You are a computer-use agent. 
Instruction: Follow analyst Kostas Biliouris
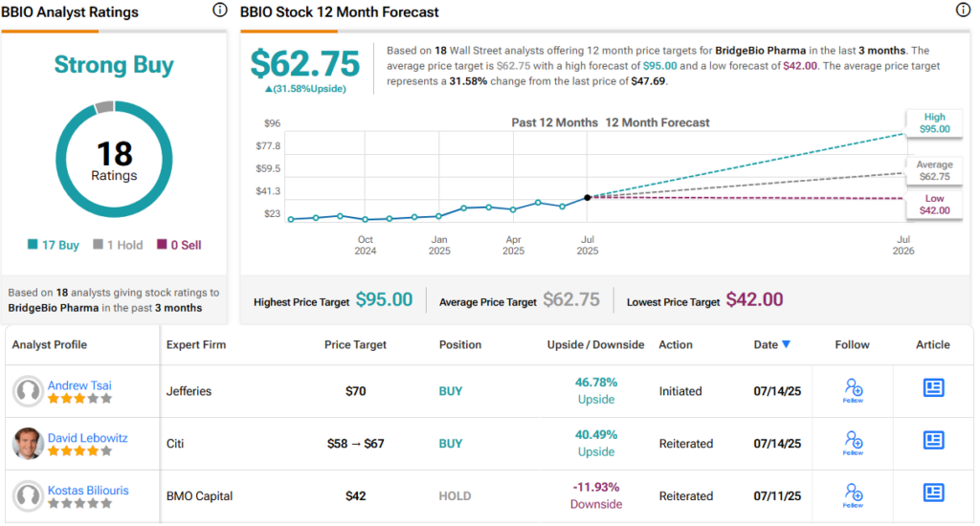point(854,495)
